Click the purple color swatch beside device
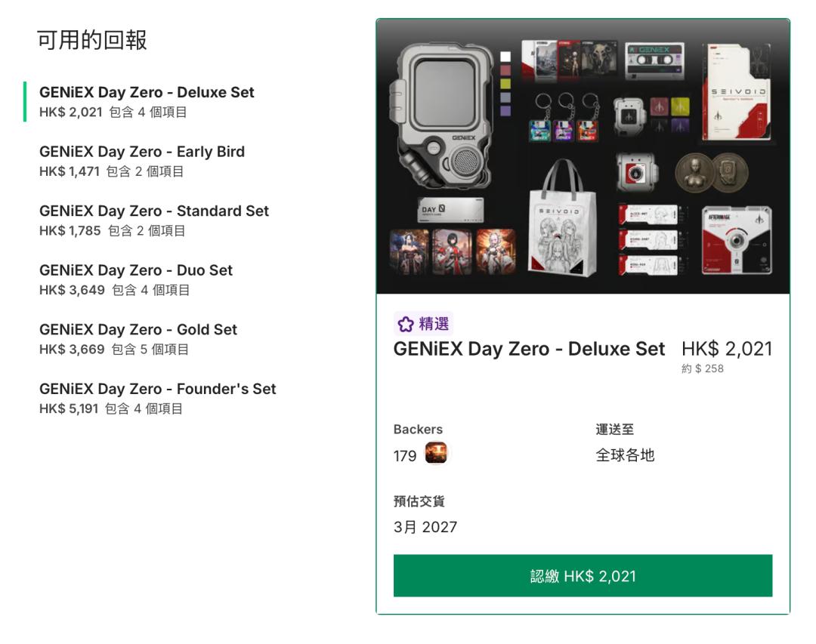 point(505,111)
